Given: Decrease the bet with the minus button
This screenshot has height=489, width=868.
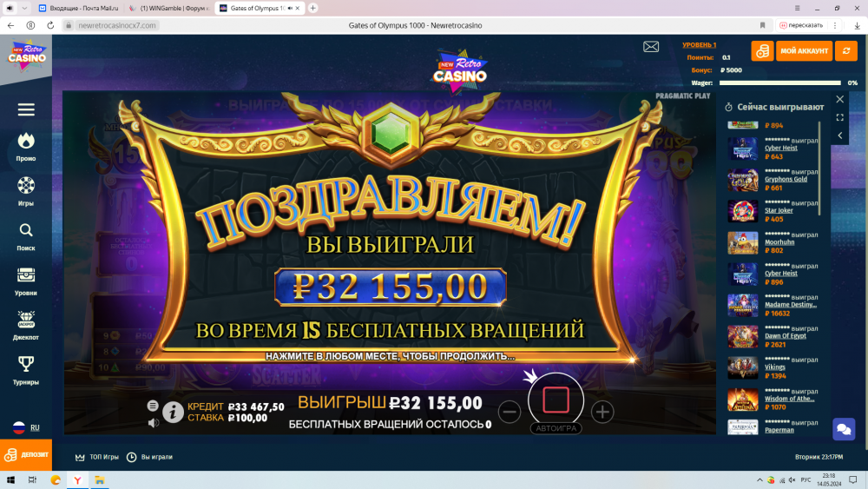Looking at the screenshot, I should pos(510,412).
